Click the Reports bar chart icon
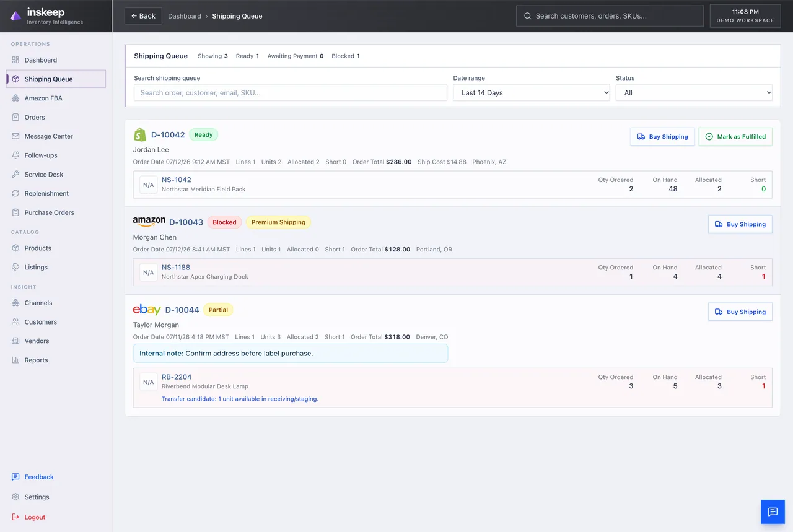The image size is (793, 532). point(15,360)
